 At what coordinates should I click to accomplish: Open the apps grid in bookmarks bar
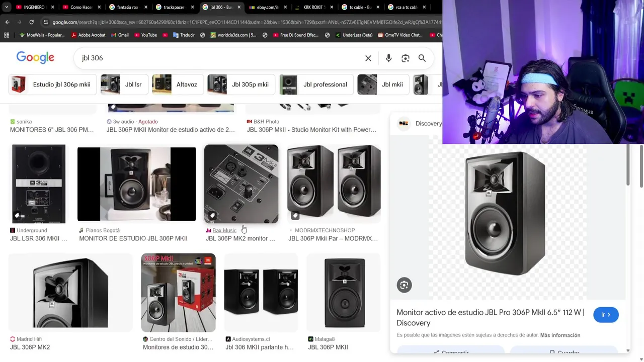7,35
